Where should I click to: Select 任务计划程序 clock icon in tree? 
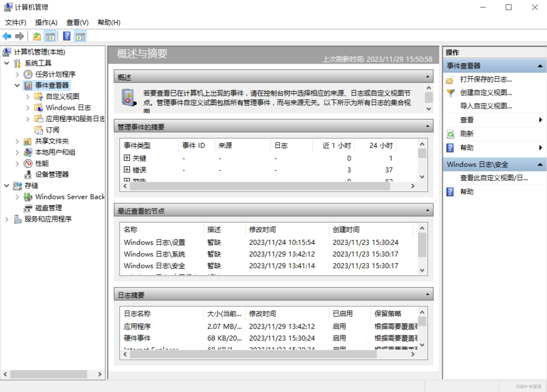point(28,74)
